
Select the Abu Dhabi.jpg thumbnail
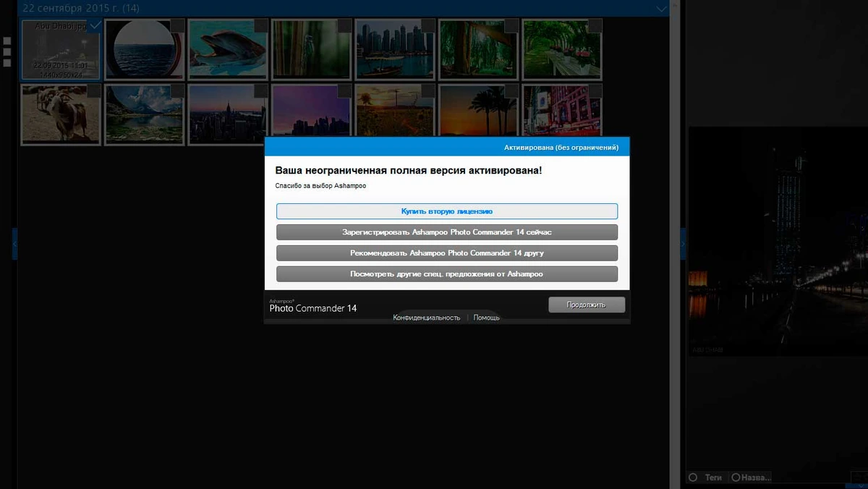tap(61, 49)
